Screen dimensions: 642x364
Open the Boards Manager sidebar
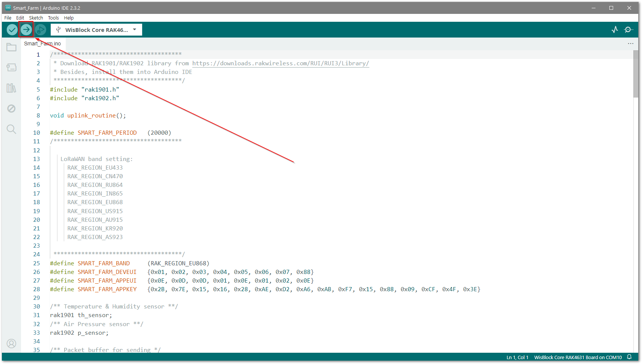pos(12,68)
